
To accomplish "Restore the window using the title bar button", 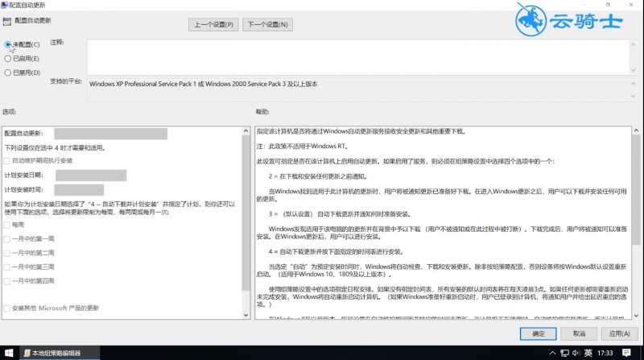I will 608,5.
